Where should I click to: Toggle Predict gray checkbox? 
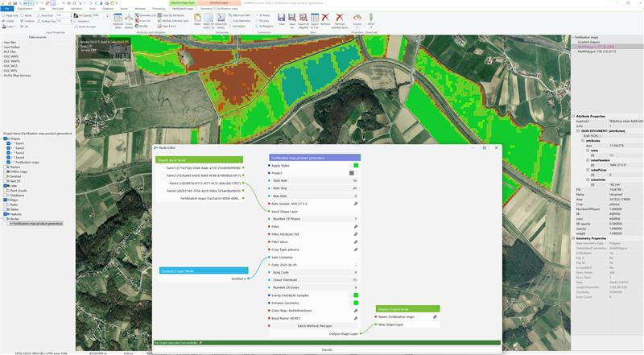352,173
